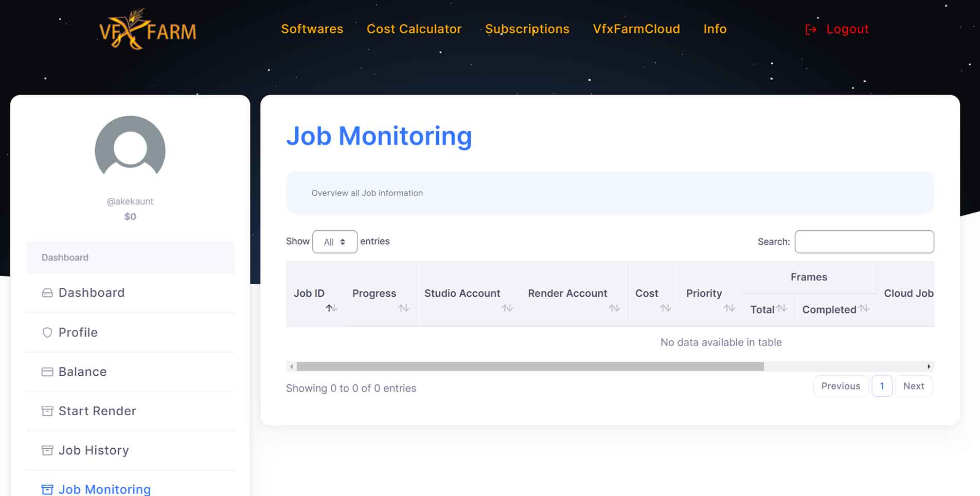Click the Dashboard sidebar icon

[x=47, y=293]
